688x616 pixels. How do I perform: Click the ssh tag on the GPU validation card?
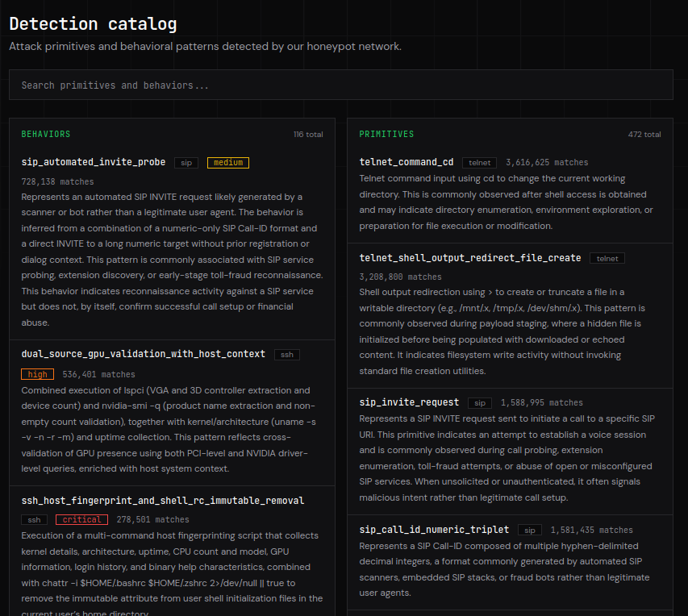click(287, 354)
